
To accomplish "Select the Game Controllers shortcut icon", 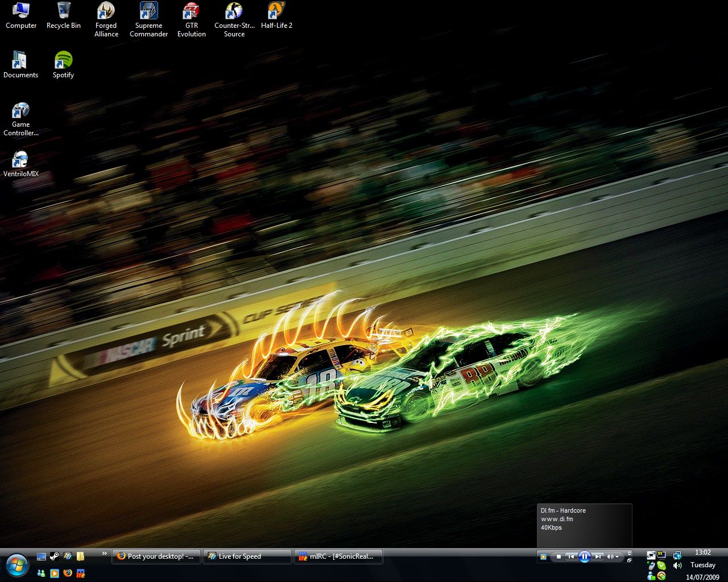I will coord(21,119).
